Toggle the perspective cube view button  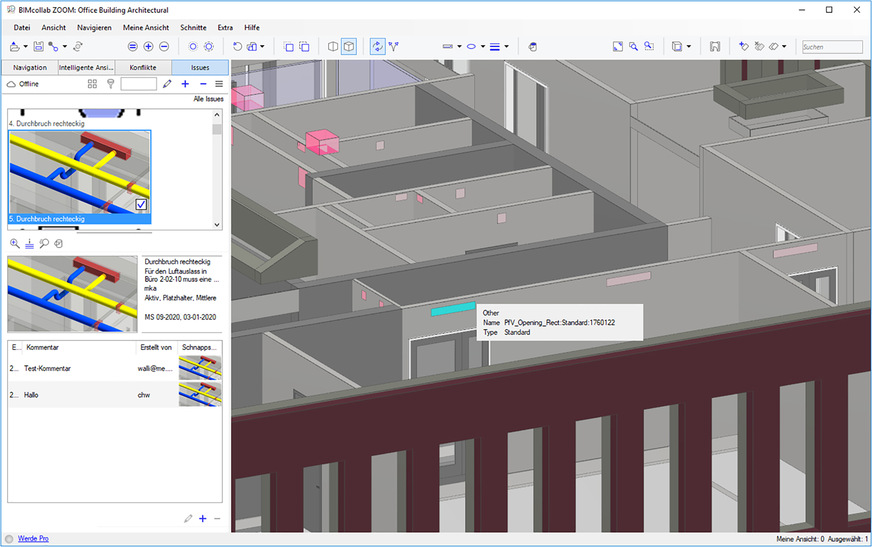349,47
